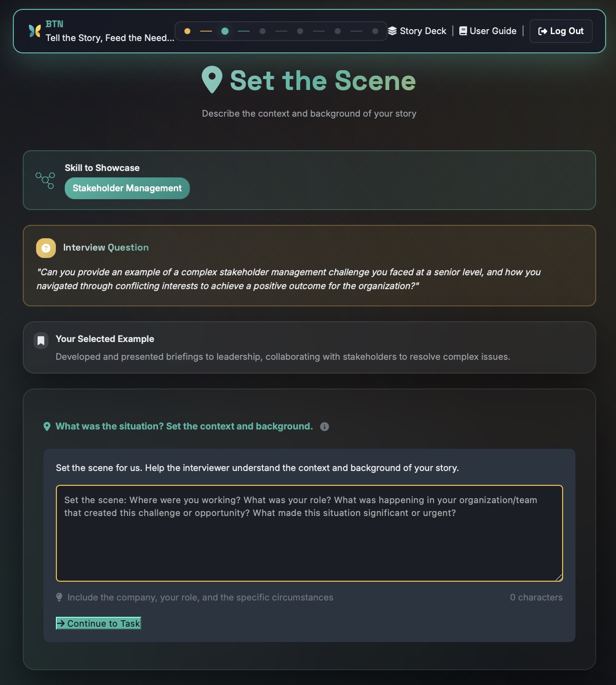Select the third progress dot
Viewport: 616px width, 685px height.
coord(262,31)
